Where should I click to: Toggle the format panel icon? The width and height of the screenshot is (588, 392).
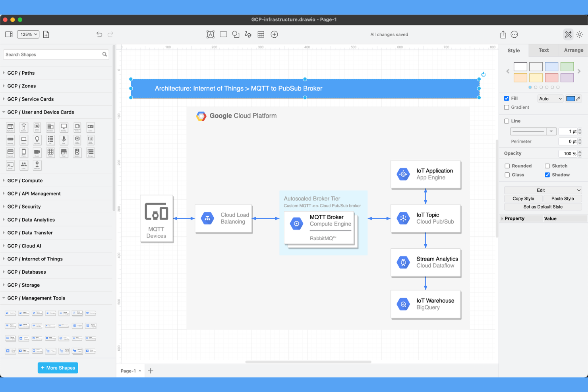point(568,35)
